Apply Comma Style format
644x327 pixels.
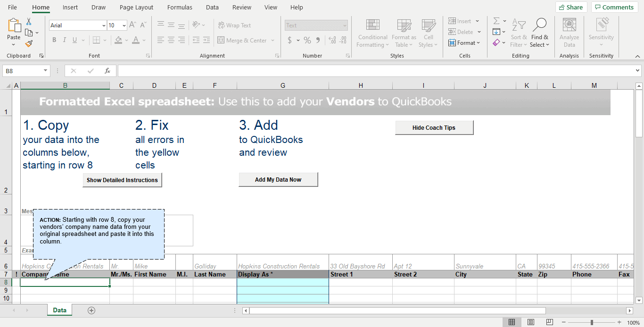tap(318, 40)
